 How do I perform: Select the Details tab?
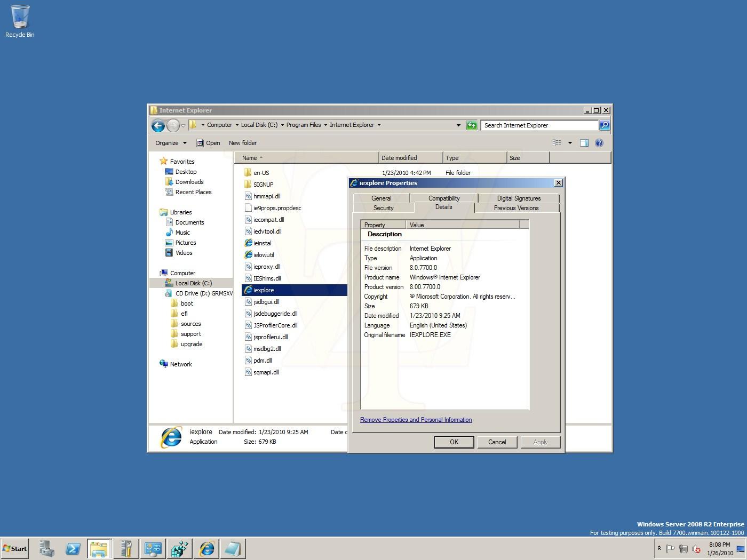tap(443, 207)
